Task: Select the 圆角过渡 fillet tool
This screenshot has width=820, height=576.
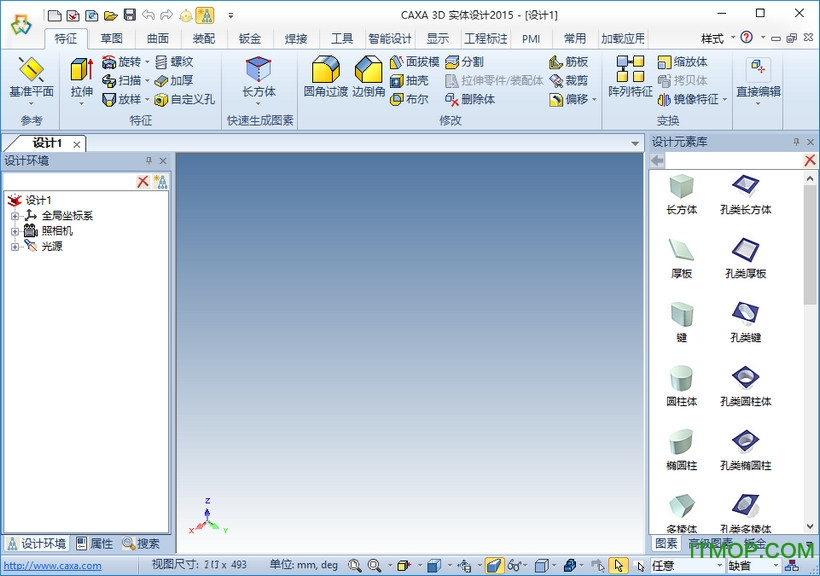Action: (x=326, y=77)
